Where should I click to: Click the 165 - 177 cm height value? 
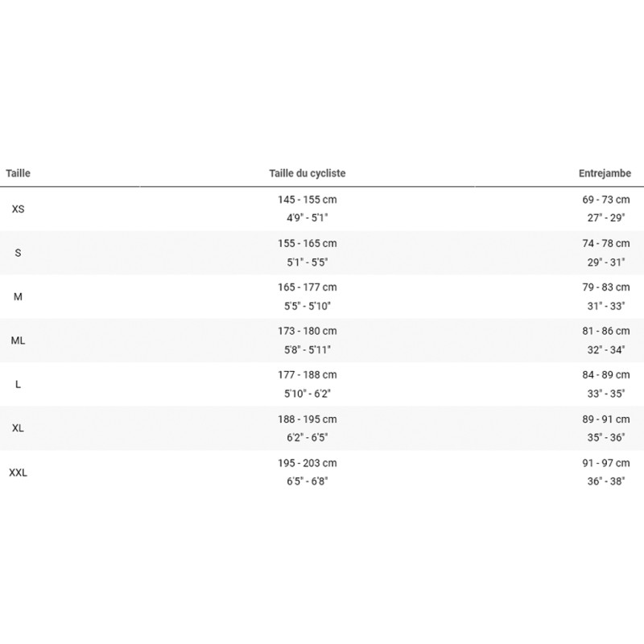point(308,287)
